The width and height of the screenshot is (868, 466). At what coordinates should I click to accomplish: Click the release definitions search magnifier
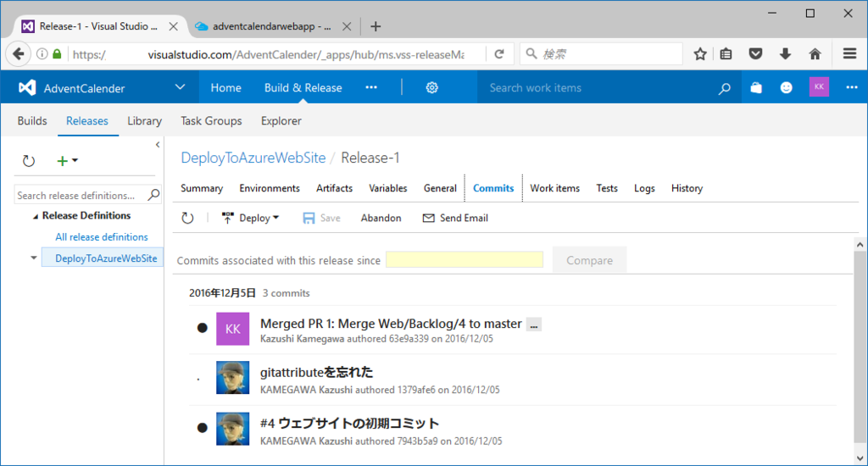154,195
